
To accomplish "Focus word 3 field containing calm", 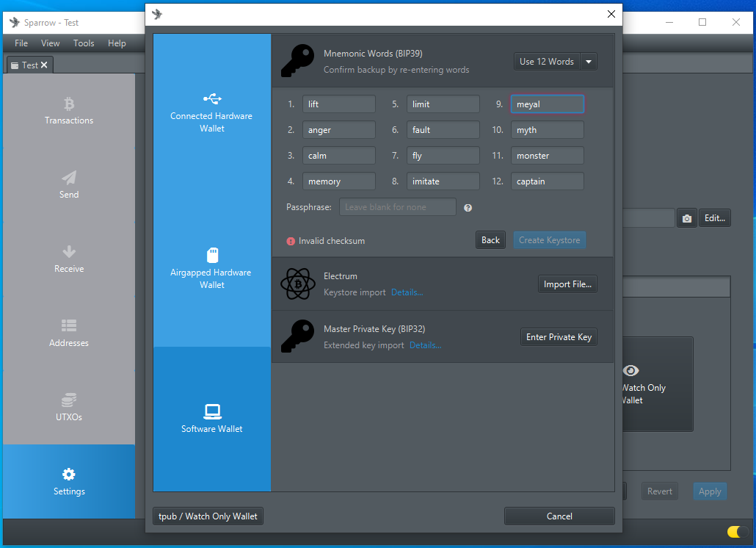I will coord(339,156).
